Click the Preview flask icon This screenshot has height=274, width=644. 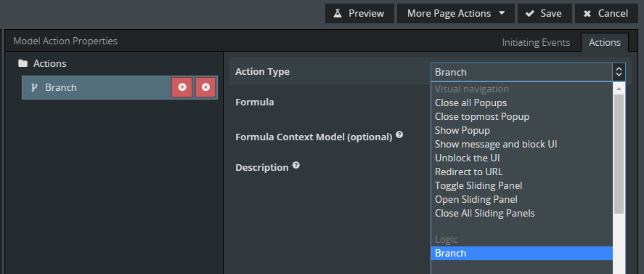click(338, 14)
